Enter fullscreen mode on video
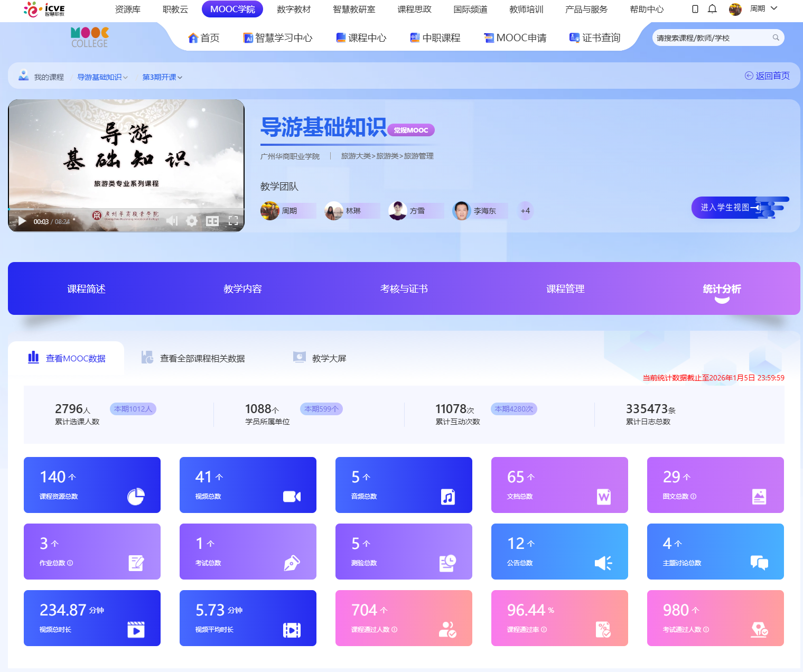Viewport: 803px width, 672px height. pyautogui.click(x=233, y=221)
